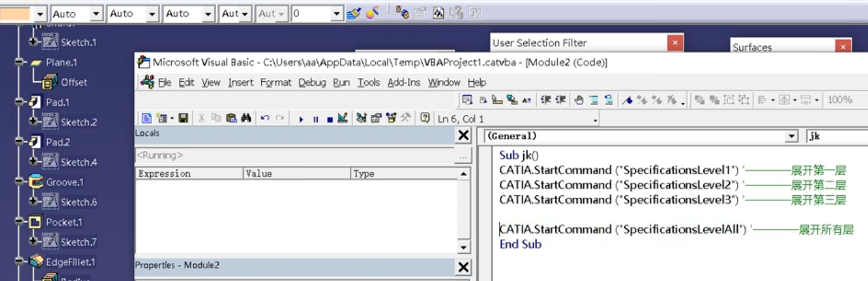Expand Sketch.4 node under Pad.2

tap(33, 162)
